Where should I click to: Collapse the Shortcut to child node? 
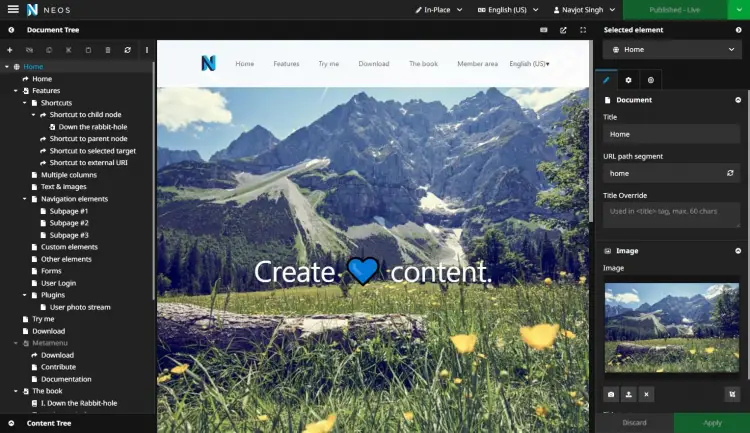click(33, 114)
